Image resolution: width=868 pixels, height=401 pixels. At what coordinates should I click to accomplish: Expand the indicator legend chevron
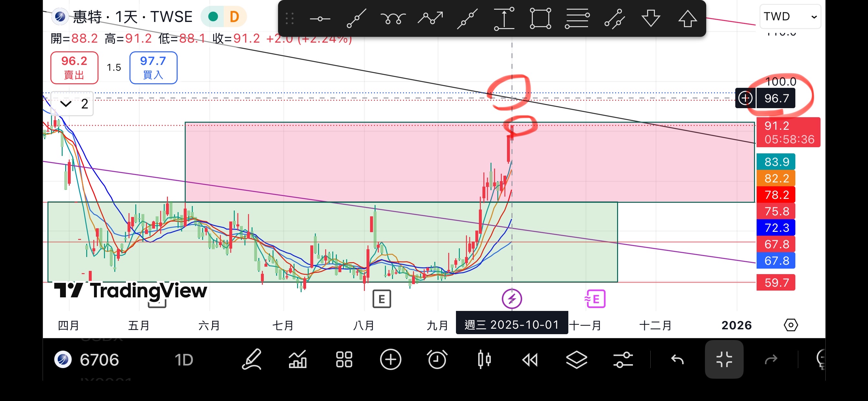[66, 104]
